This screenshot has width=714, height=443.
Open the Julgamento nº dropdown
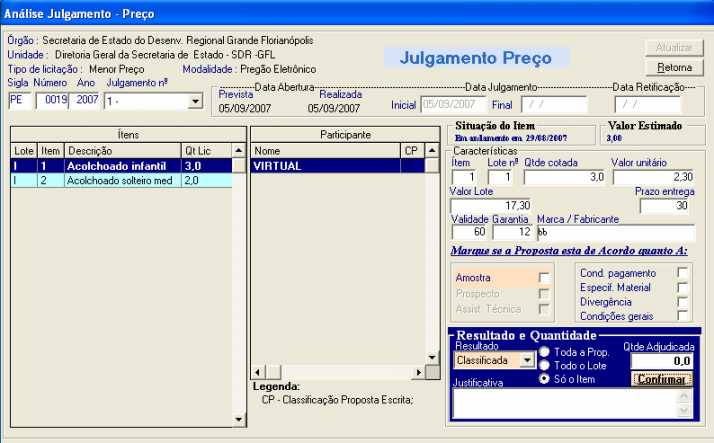[195, 101]
